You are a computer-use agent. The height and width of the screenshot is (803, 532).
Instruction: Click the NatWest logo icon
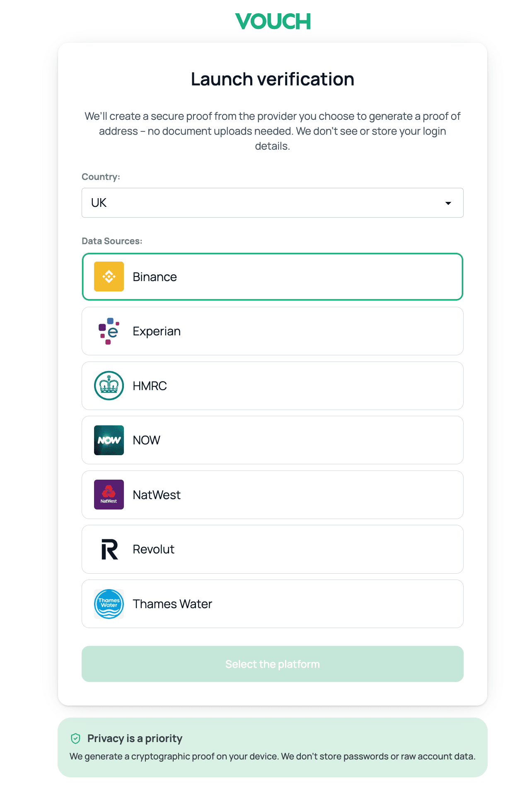tap(109, 495)
